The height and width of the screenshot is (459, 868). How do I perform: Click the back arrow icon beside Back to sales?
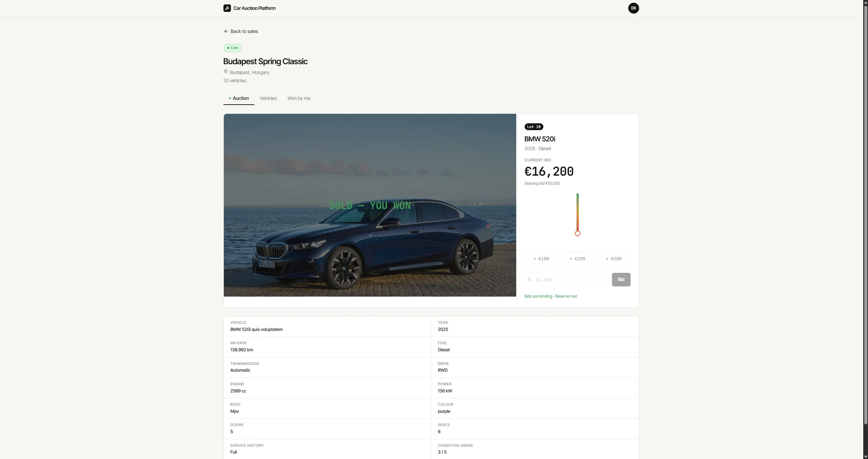tap(226, 31)
